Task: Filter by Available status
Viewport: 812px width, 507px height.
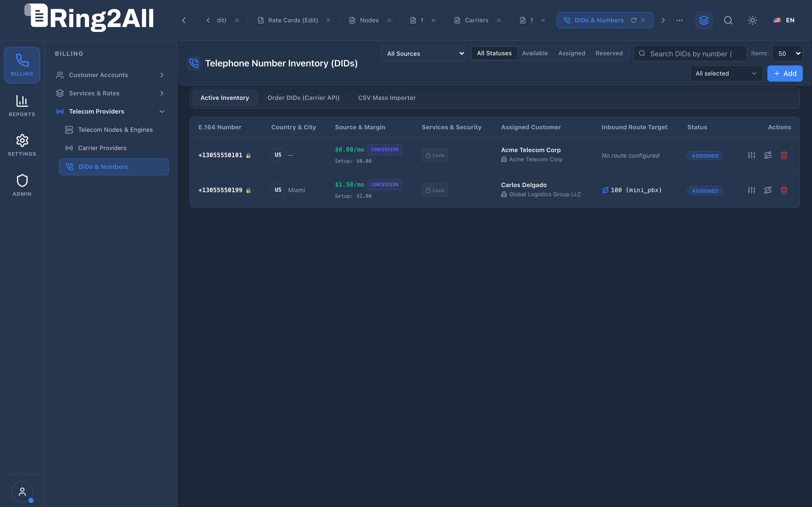Action: (535, 53)
